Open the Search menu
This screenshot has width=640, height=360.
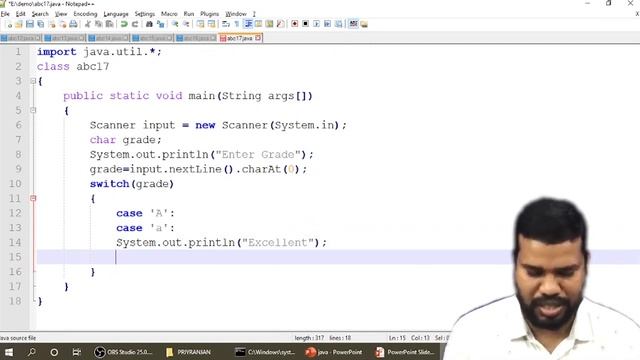(x=40, y=14)
